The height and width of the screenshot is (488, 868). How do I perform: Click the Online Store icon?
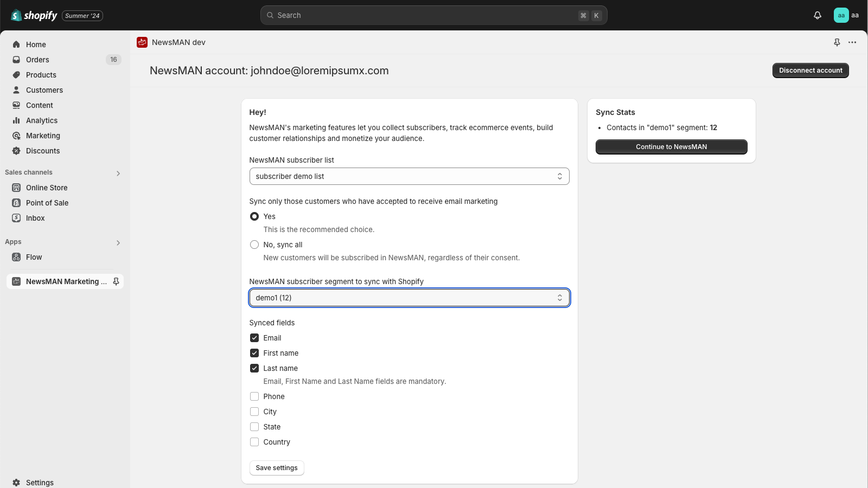16,188
